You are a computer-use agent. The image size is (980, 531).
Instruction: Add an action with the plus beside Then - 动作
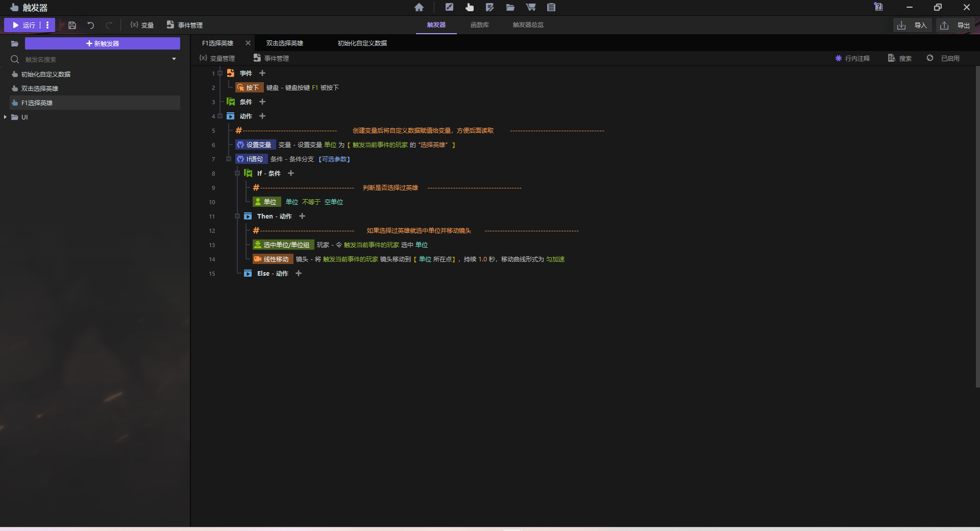pyautogui.click(x=302, y=216)
